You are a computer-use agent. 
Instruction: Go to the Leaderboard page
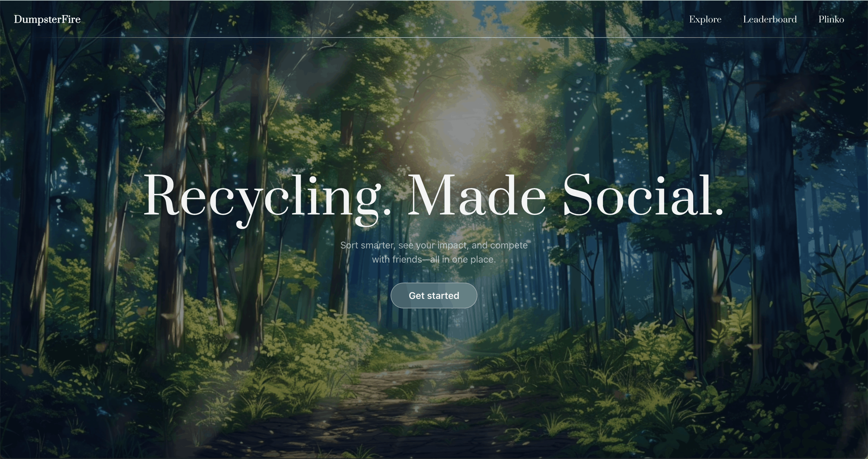tap(770, 19)
